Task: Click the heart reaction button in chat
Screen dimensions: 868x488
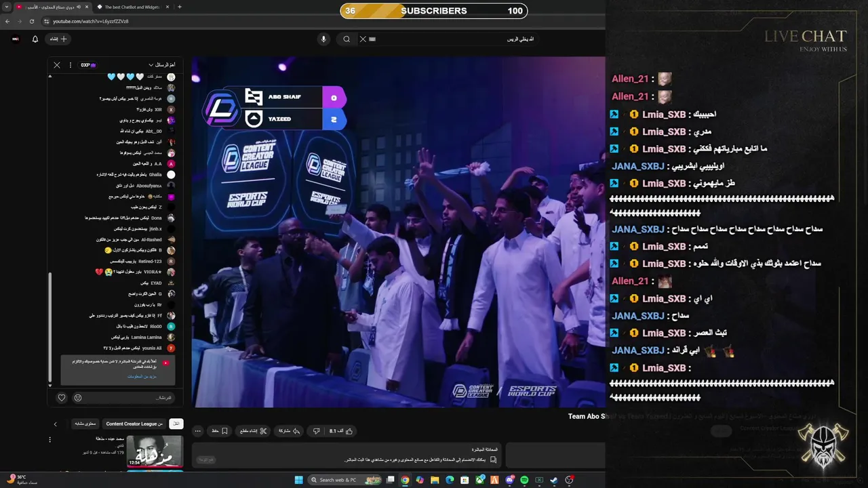Action: click(x=62, y=398)
